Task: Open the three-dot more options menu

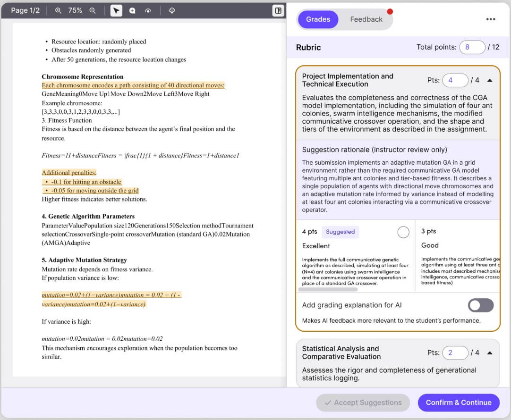Action: tap(491, 19)
